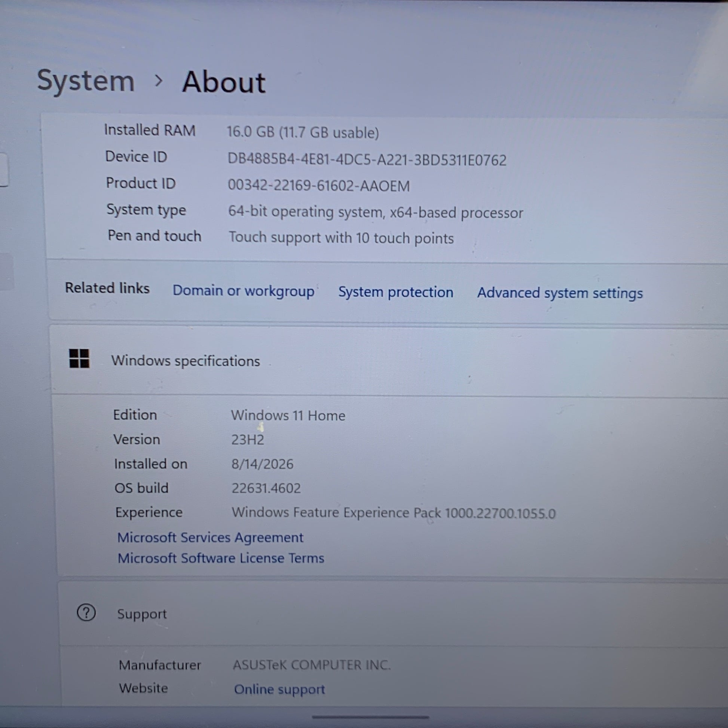The width and height of the screenshot is (728, 728).
Task: Open the Domain or workgroup link
Action: click(244, 291)
